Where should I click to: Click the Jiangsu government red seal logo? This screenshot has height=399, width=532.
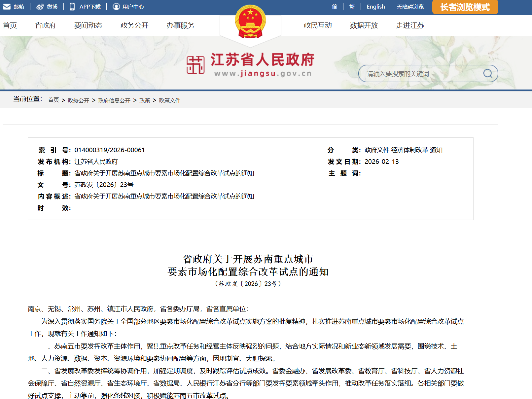(x=195, y=65)
